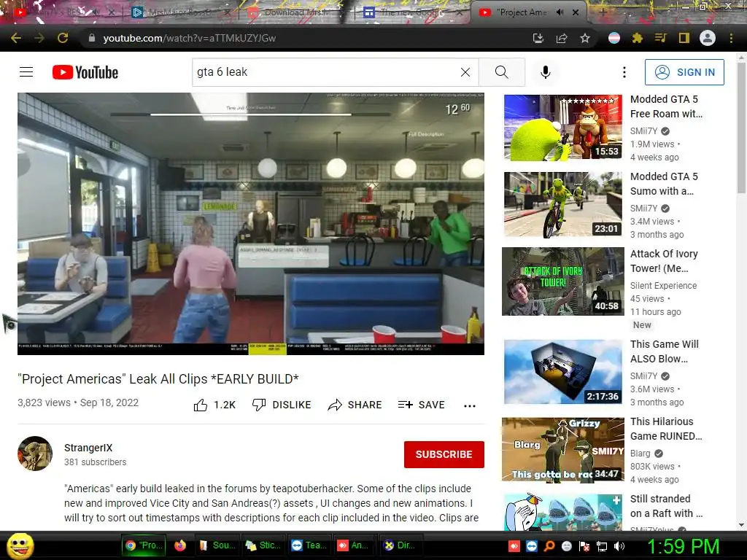The height and width of the screenshot is (560, 747).
Task: Clear the search box with the X
Action: coord(465,72)
